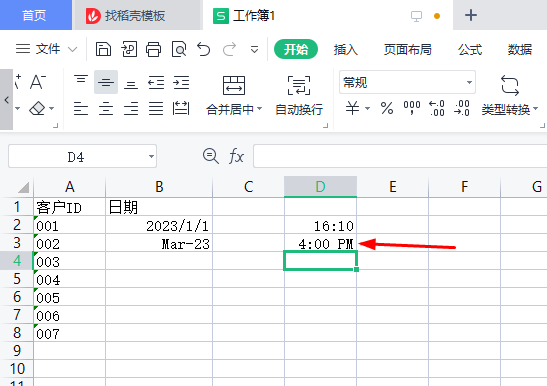Open the 常规 number format dropdown

pyautogui.click(x=407, y=82)
